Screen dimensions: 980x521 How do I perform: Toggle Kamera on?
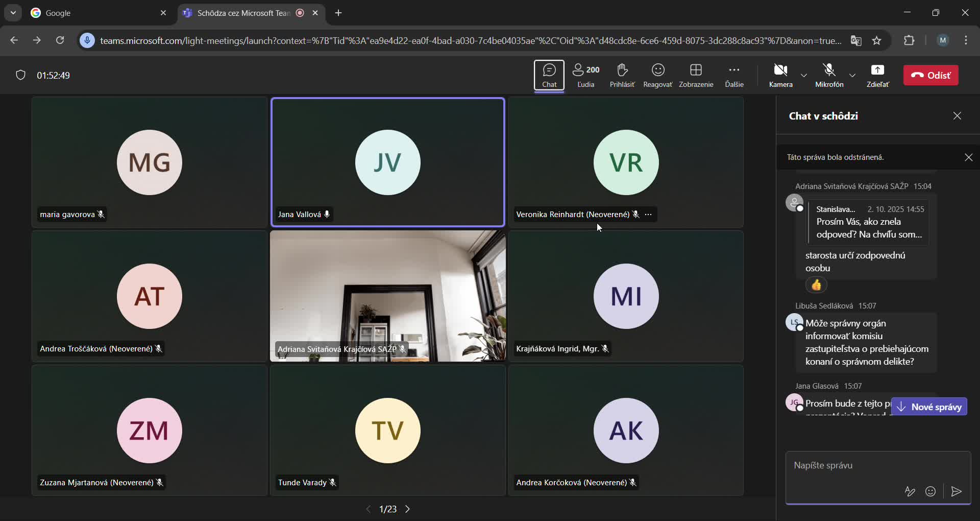781,75
